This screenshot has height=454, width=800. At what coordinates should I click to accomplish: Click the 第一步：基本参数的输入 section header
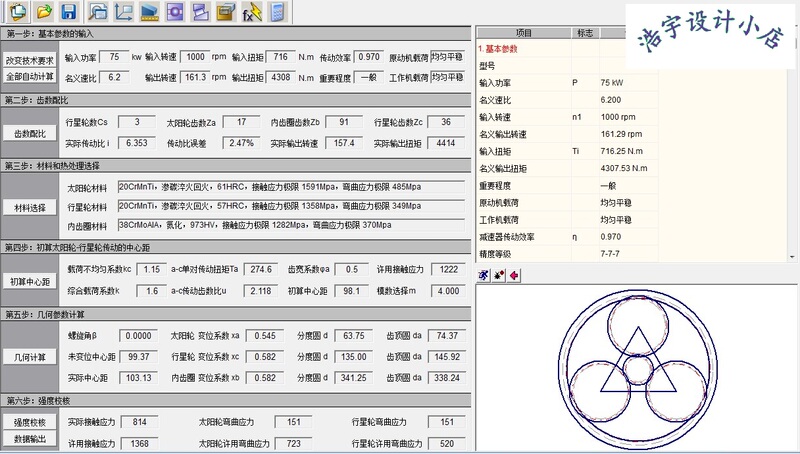point(236,34)
